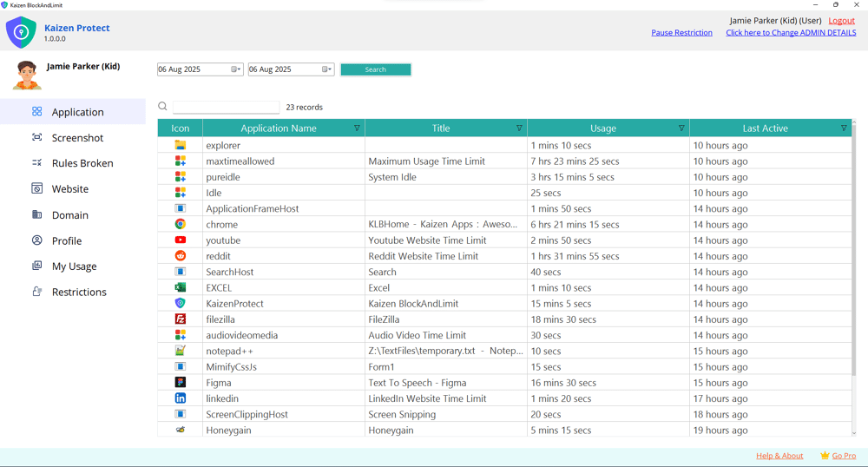The width and height of the screenshot is (868, 467).
Task: Select the Restrictions sidebar item
Action: 79,293
